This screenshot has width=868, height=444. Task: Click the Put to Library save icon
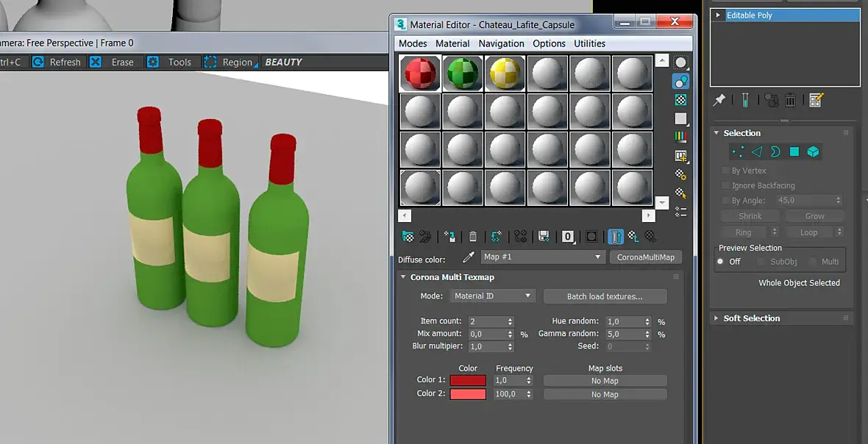coord(544,237)
